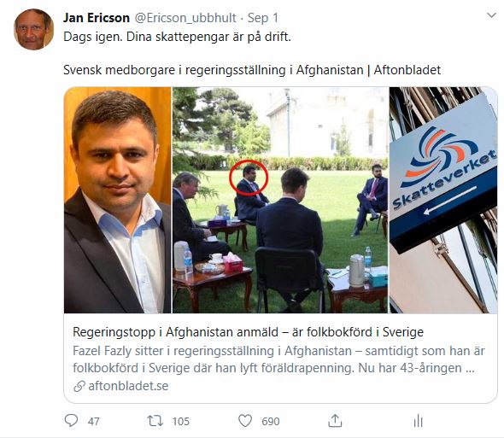Open the reply comment icon
This screenshot has width=504, height=438.
click(x=71, y=420)
